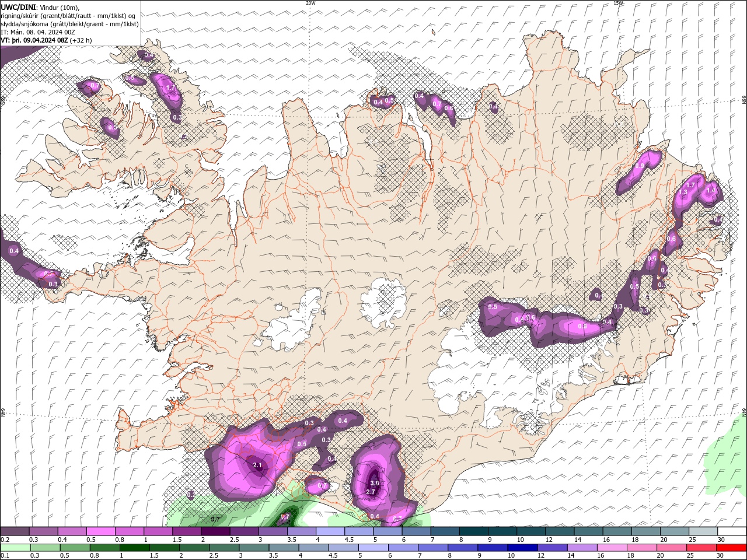The height and width of the screenshot is (560, 747).
Task: Select the VT valid time line in header
Action: tap(47, 40)
